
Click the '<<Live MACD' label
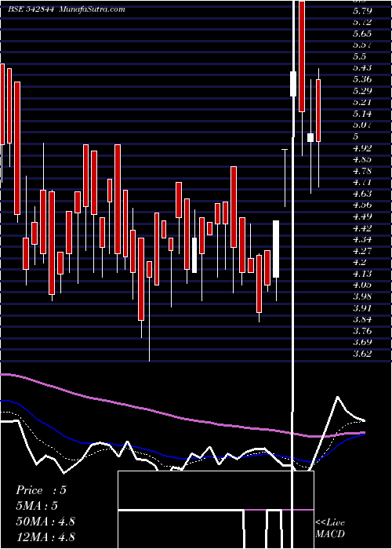[330, 529]
